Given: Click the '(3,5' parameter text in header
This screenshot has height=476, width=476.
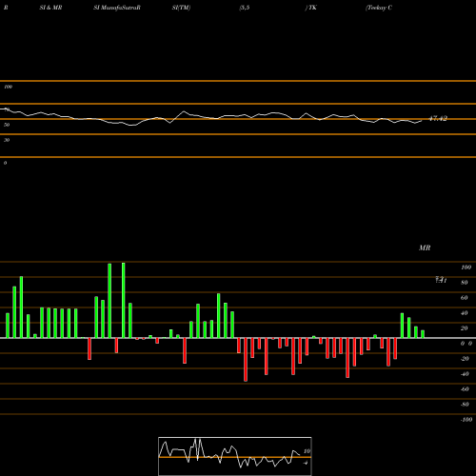Looking at the screenshot, I should click(245, 8).
